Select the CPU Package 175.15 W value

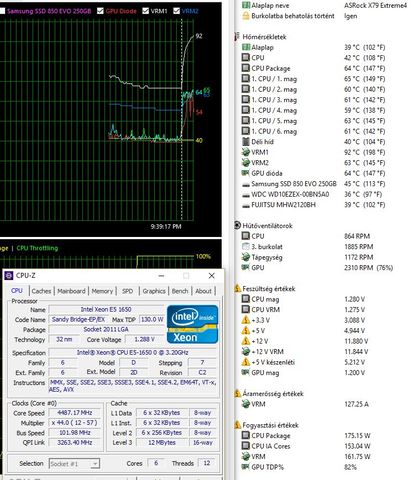click(357, 435)
